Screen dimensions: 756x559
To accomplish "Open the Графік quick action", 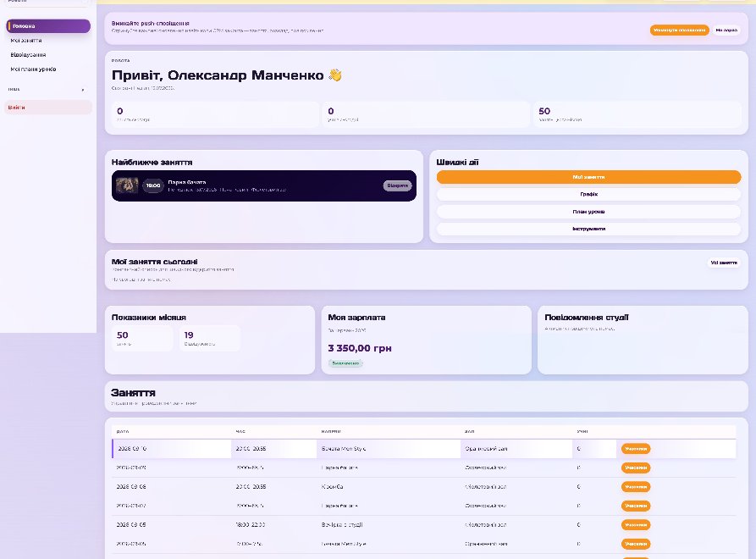I will (x=588, y=194).
